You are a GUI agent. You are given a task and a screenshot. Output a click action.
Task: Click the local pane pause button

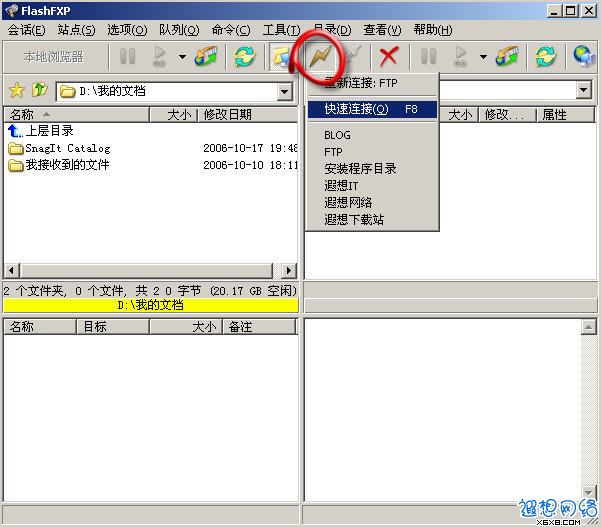click(x=128, y=56)
